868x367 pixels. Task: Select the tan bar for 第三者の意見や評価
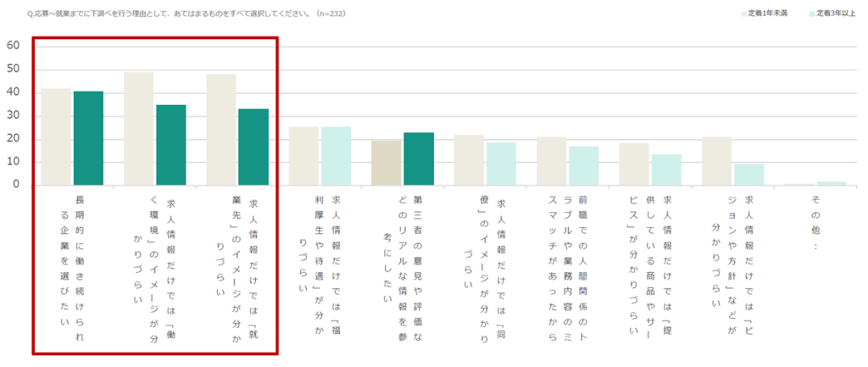coord(387,163)
